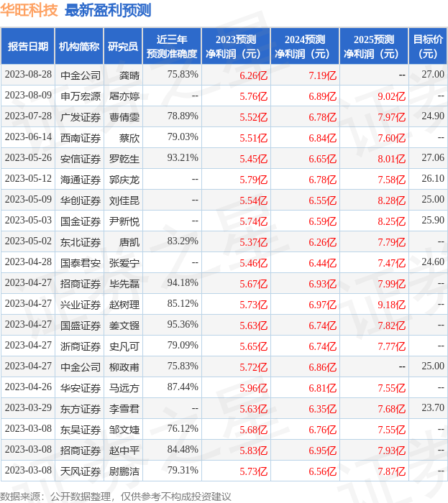The image size is (448, 503).
Task: Click the 7.47亿 forecast value
Action: [x=391, y=263]
